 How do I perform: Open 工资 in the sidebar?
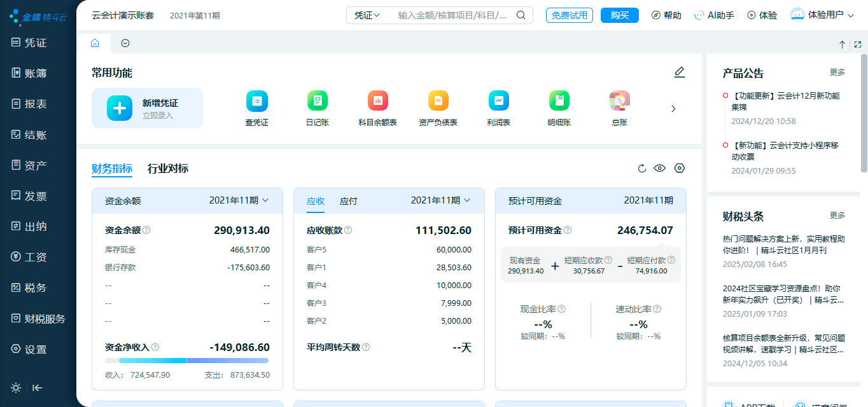[x=30, y=258]
